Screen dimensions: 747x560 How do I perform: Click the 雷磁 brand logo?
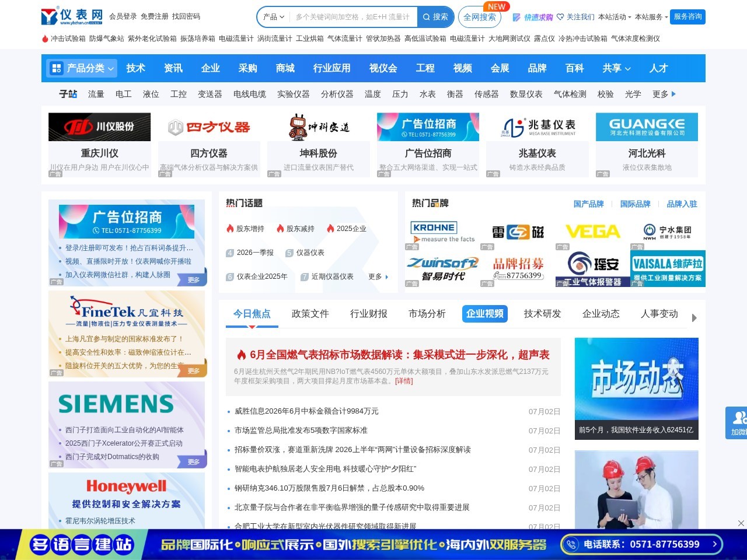(x=518, y=233)
